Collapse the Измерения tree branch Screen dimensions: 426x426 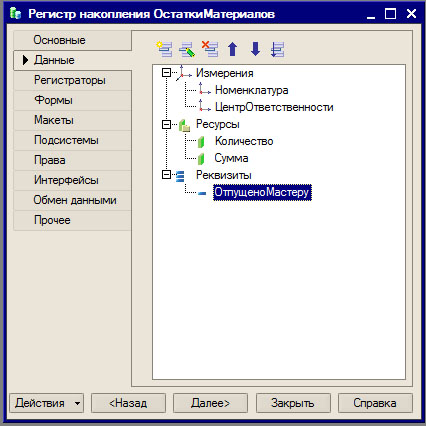pyautogui.click(x=166, y=73)
